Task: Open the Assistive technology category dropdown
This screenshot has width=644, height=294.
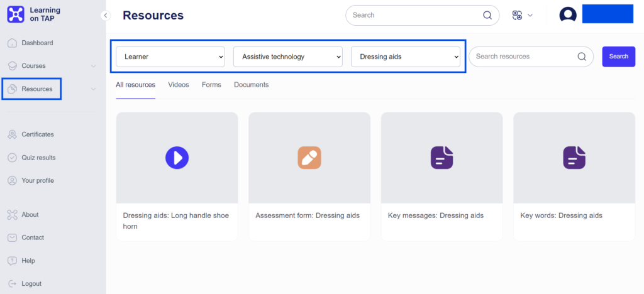Action: pos(288,57)
